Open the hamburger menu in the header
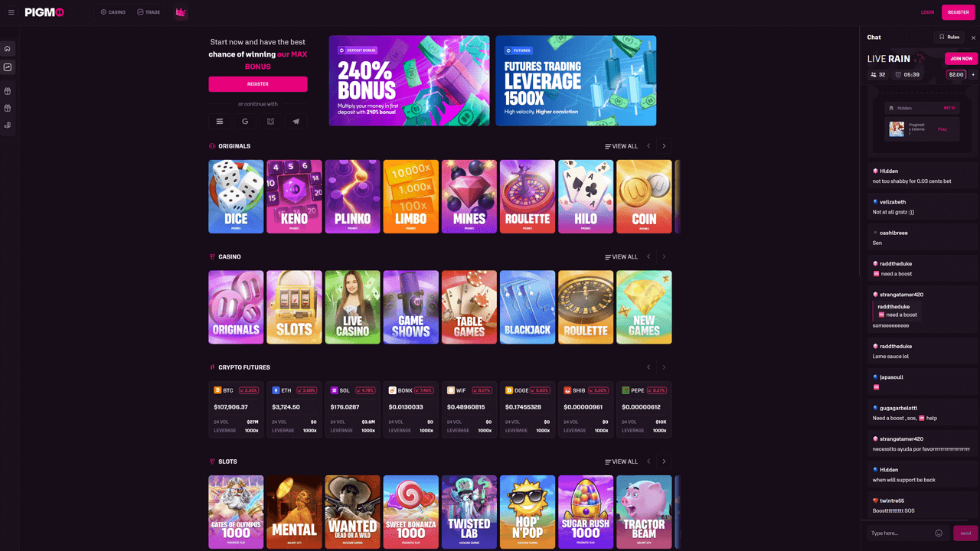Screen dimensions: 980x551 (x=11, y=12)
